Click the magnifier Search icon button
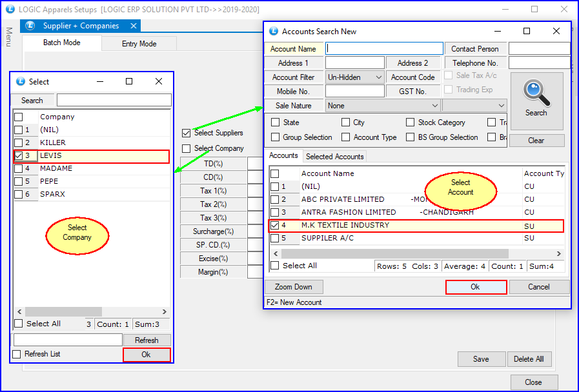 coord(536,101)
